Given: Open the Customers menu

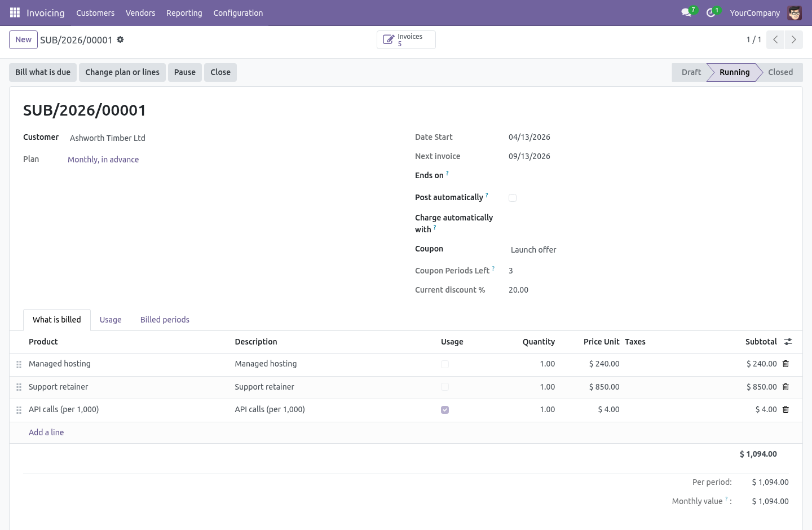Looking at the screenshot, I should pos(95,12).
